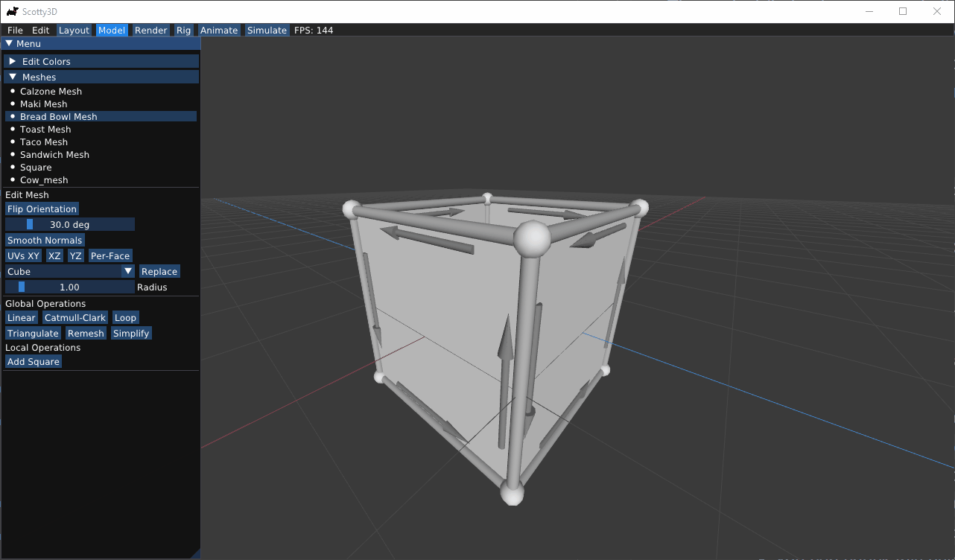Apply Linear subdivision
This screenshot has width=955, height=560.
pyautogui.click(x=22, y=318)
